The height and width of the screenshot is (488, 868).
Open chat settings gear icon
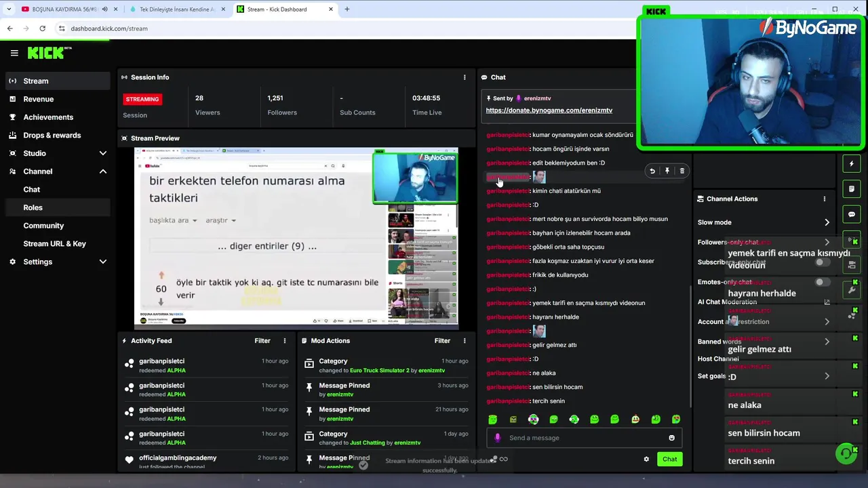(646, 459)
